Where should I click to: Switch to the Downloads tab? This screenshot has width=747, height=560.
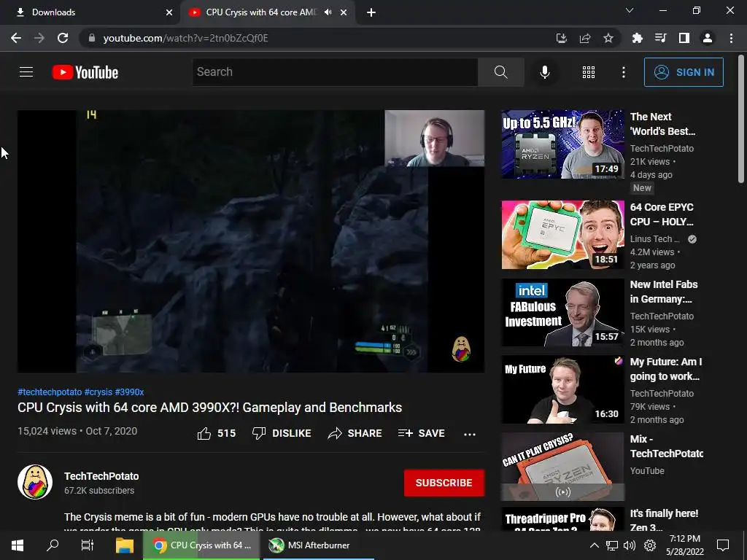point(89,12)
